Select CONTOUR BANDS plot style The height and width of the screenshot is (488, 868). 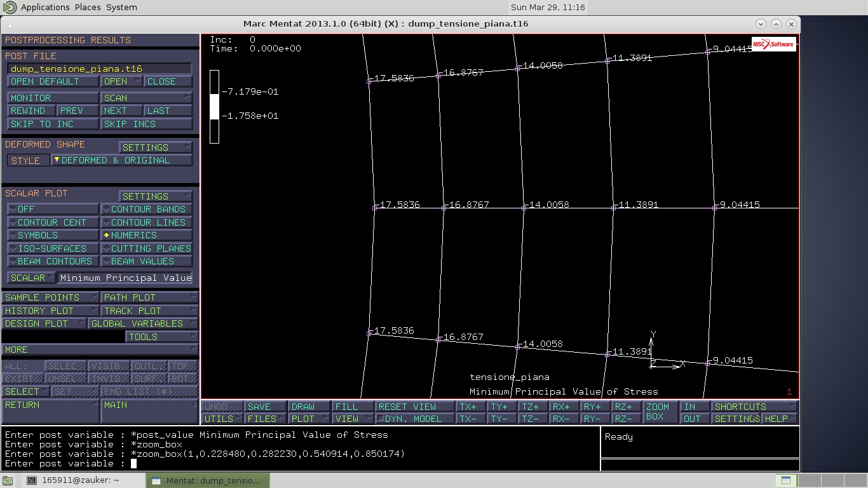point(146,209)
